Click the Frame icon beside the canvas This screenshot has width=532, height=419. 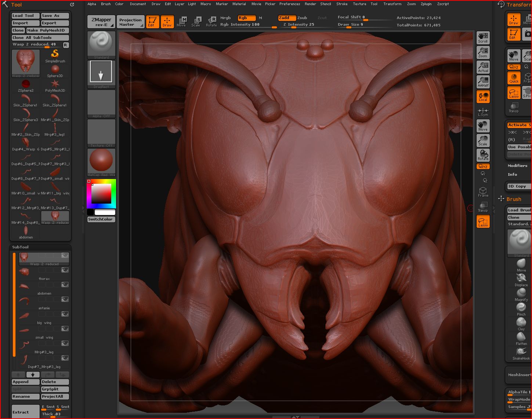point(483,192)
